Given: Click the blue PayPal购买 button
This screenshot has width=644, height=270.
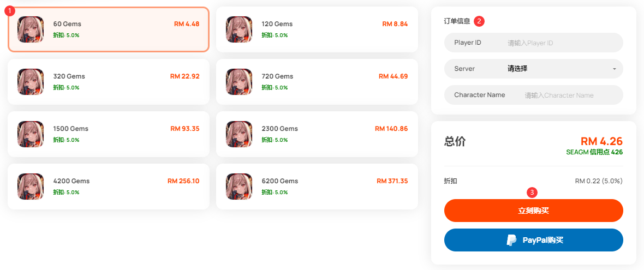Looking at the screenshot, I should coord(534,240).
